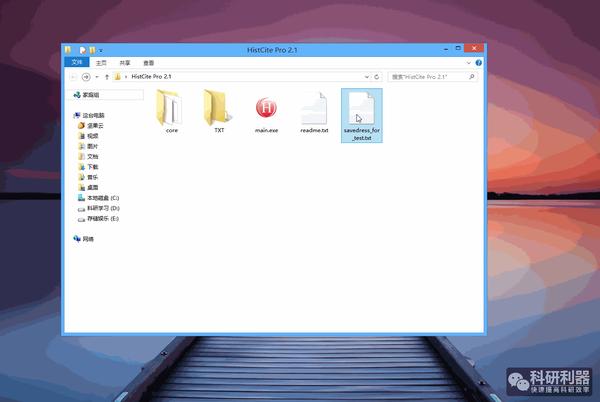Image resolution: width=600 pixels, height=402 pixels.
Task: Select the readme.txt file icon
Action: pyautogui.click(x=314, y=109)
